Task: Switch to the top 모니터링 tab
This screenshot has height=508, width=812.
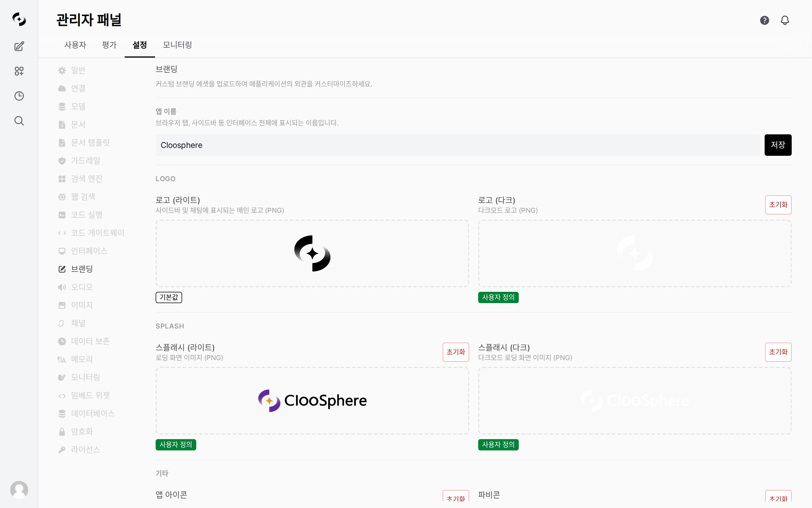Action: (x=177, y=45)
